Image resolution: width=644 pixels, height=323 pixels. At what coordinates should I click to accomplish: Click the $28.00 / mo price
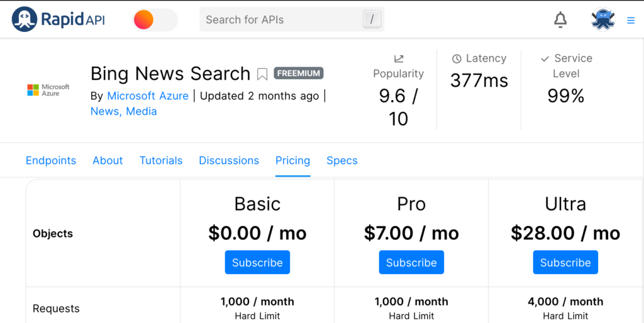click(565, 233)
